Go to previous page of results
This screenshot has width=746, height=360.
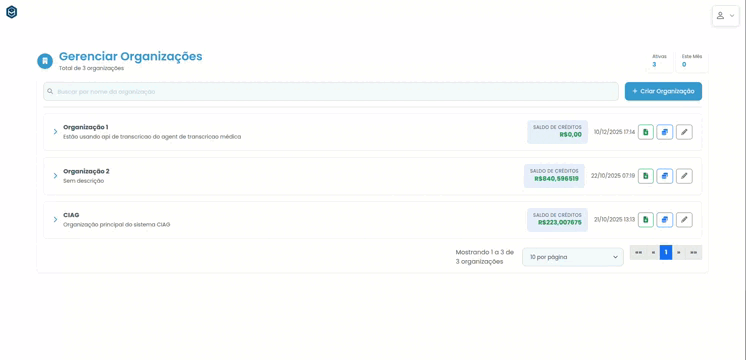653,253
